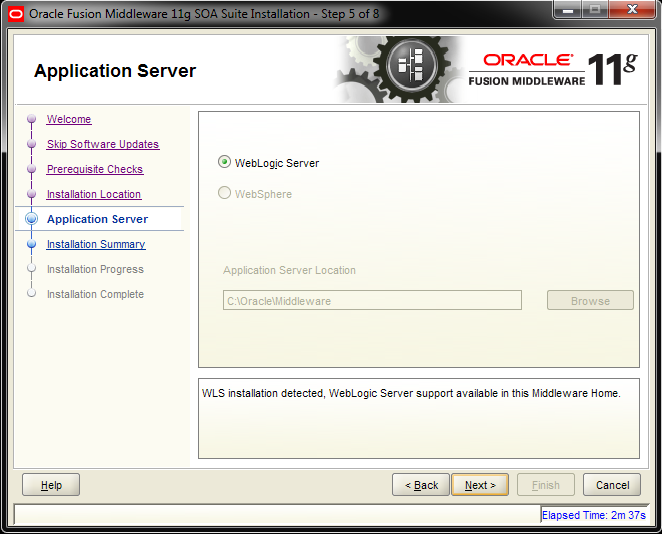Click the WLS installation detected message
662x534 pixels.
(411, 393)
